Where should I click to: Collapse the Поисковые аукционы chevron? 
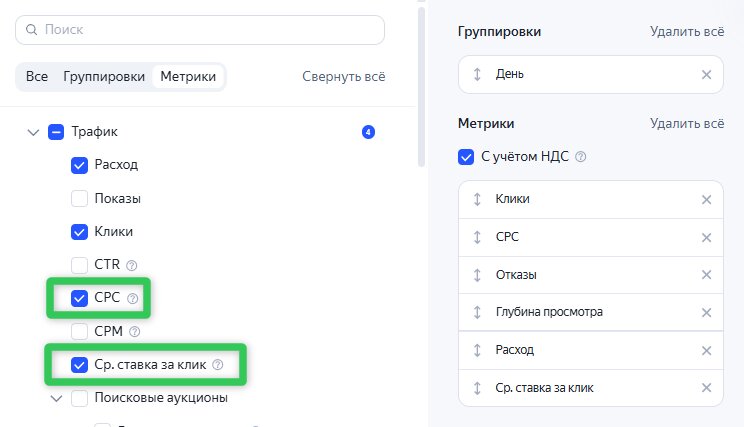click(56, 398)
